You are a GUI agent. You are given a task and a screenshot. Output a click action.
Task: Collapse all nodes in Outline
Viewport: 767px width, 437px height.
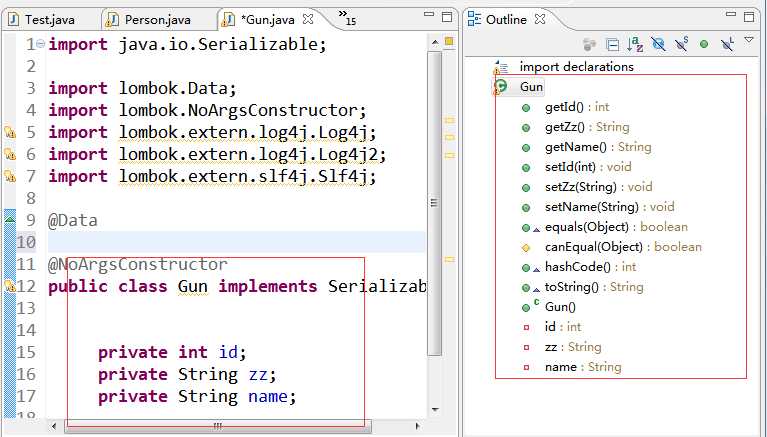tap(612, 45)
